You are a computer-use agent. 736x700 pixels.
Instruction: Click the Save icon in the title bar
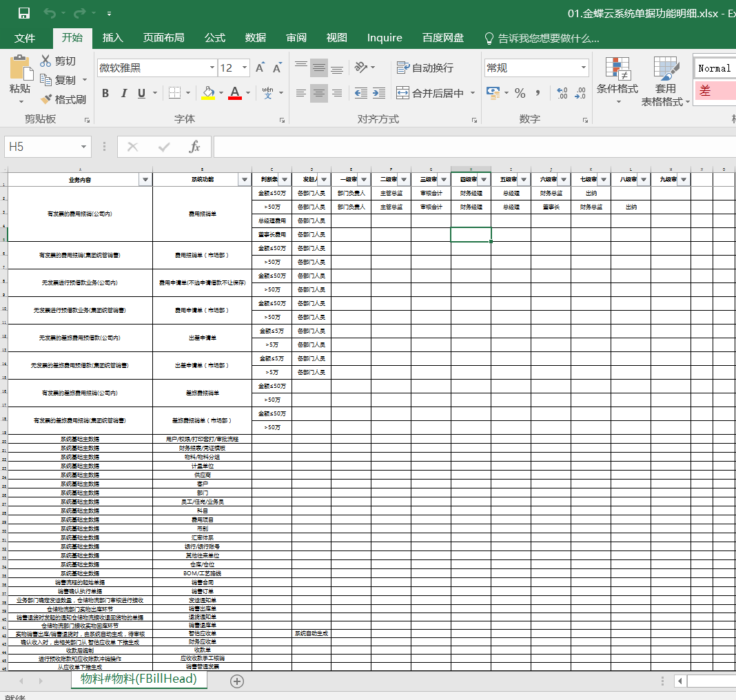coord(24,13)
